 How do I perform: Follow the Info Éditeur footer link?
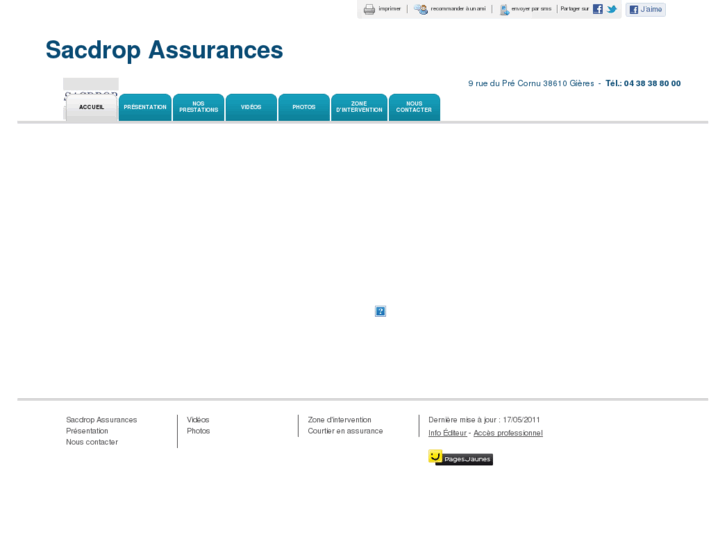click(447, 433)
